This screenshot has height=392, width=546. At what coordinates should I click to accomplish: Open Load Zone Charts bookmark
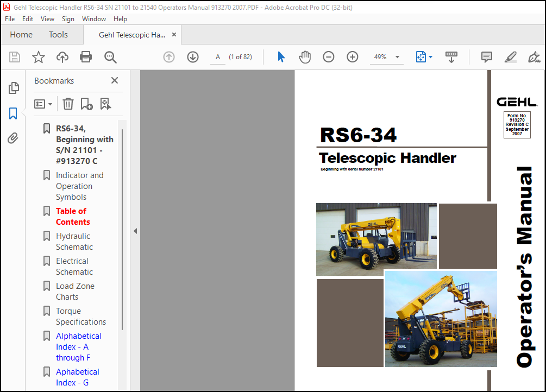75,292
